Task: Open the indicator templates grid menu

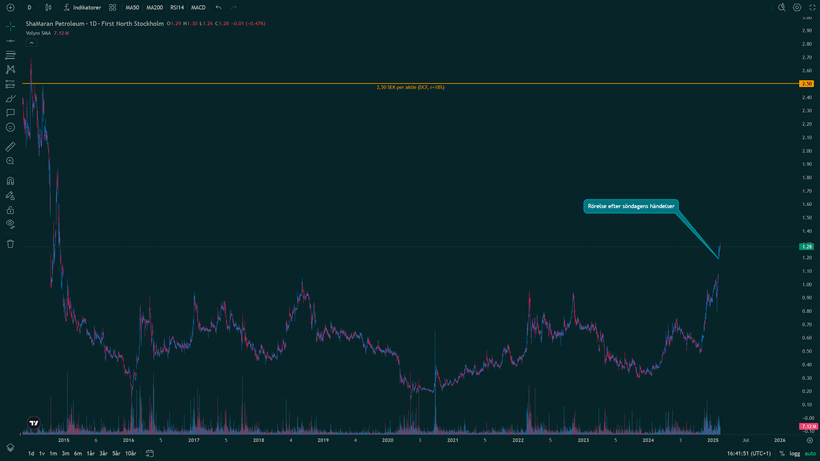Action: (112, 7)
